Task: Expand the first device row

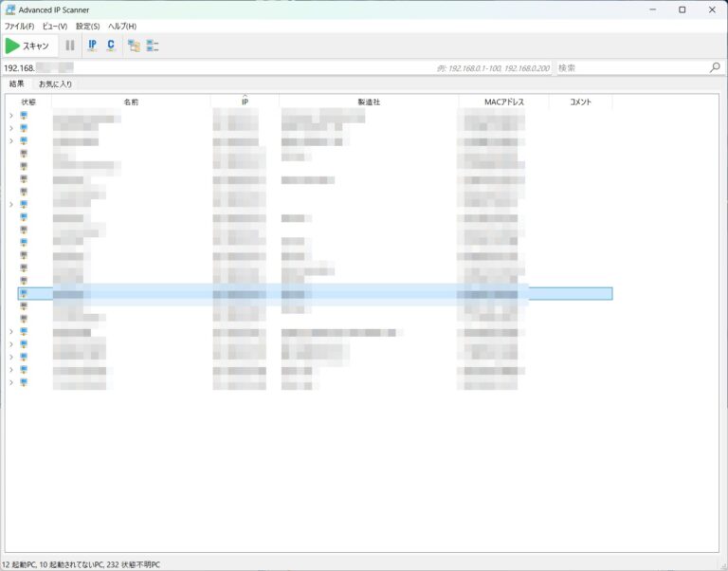Action: pos(11,116)
